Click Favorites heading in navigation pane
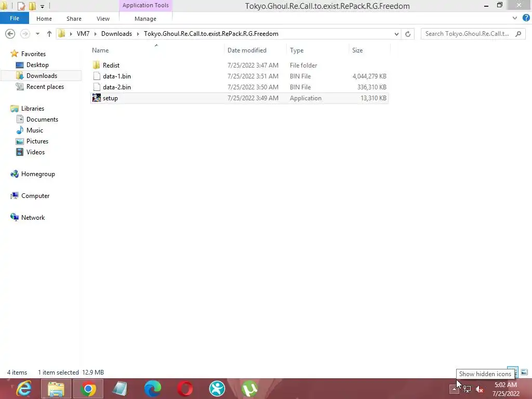Screen dimensions: 532x399 33,54
